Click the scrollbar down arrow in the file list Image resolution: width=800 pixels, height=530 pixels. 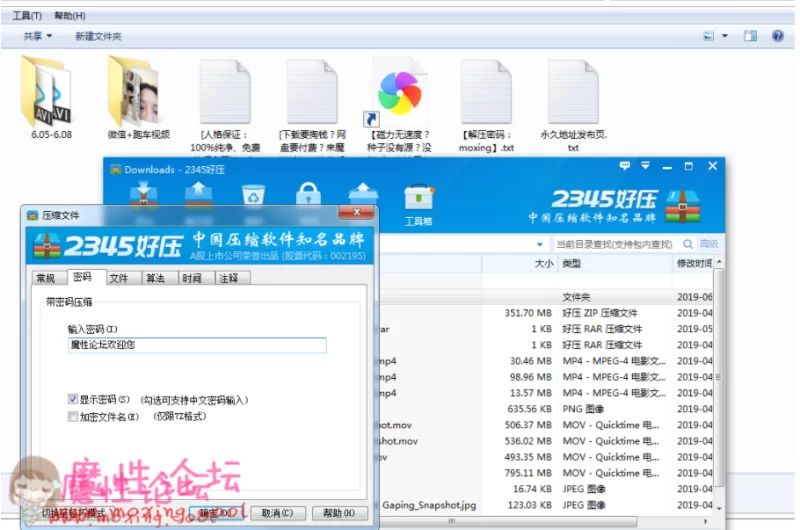[x=719, y=509]
